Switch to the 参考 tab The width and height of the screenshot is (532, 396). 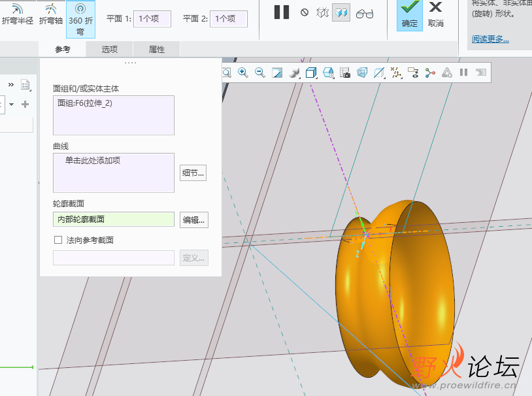point(63,50)
